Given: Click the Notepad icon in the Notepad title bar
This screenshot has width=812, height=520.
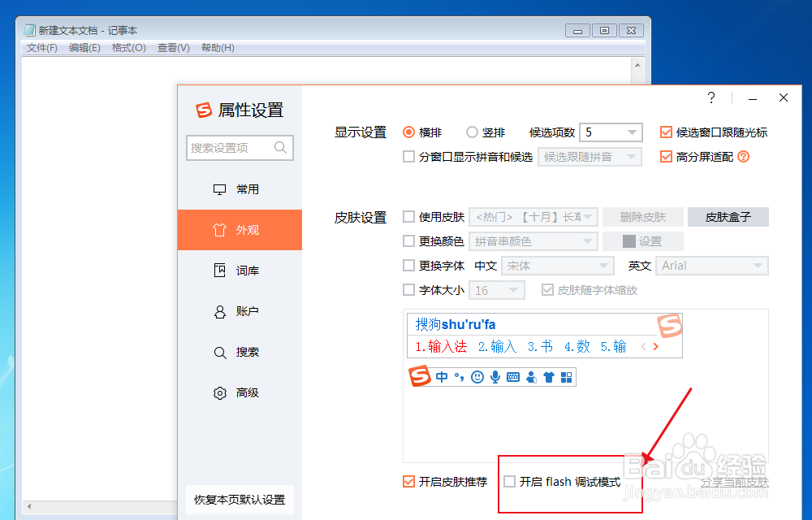Looking at the screenshot, I should click(x=30, y=30).
